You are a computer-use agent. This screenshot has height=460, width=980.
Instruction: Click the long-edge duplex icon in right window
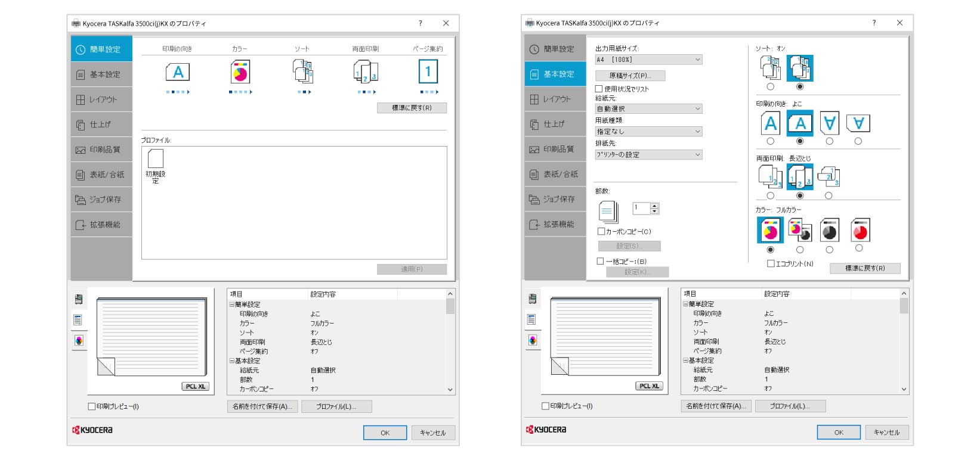(800, 177)
